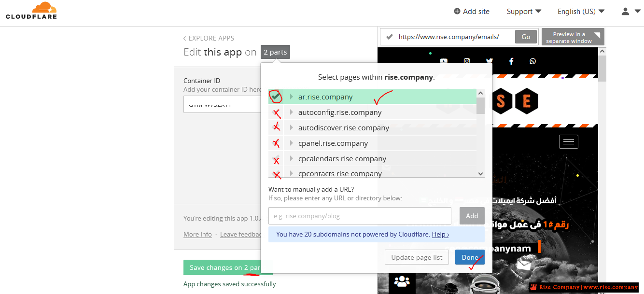Click the Add site plus icon
Image resolution: width=644 pixels, height=294 pixels.
point(457,11)
